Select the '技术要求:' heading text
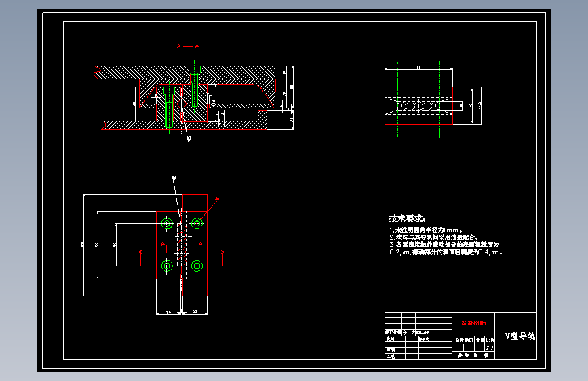 tap(407, 218)
